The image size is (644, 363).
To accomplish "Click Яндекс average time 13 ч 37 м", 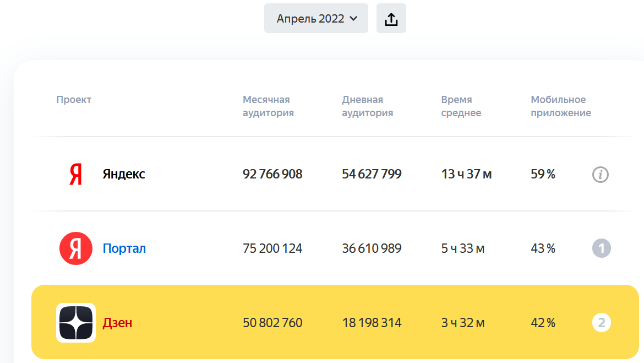I will [x=466, y=175].
